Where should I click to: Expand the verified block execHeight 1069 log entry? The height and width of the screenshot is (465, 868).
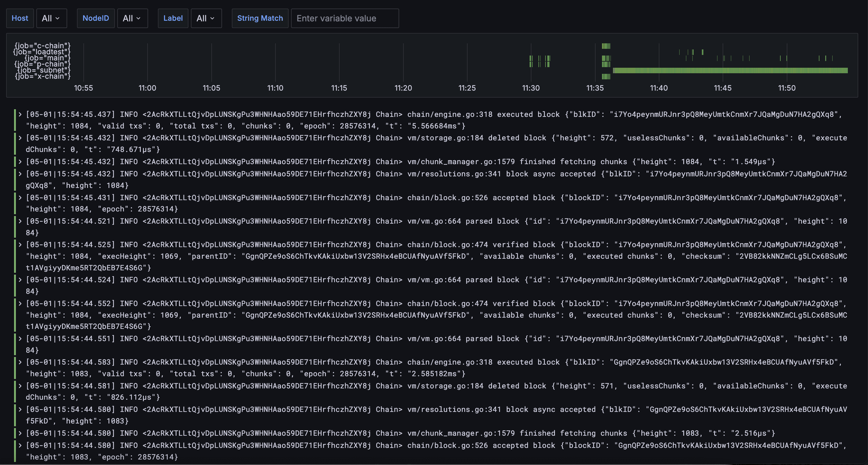click(x=20, y=245)
